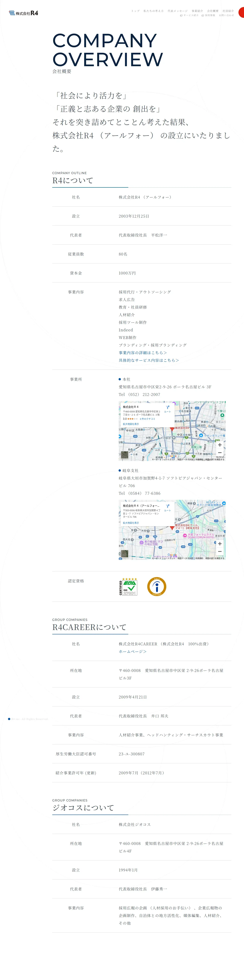Zoom in on the 本社 Nagoya map
The image size is (244, 980).
tap(220, 445)
